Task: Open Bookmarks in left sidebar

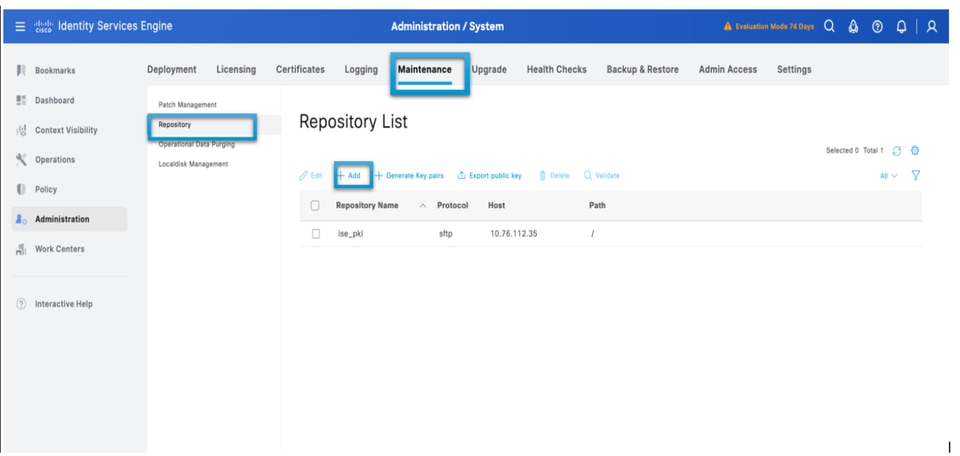Action: click(55, 70)
